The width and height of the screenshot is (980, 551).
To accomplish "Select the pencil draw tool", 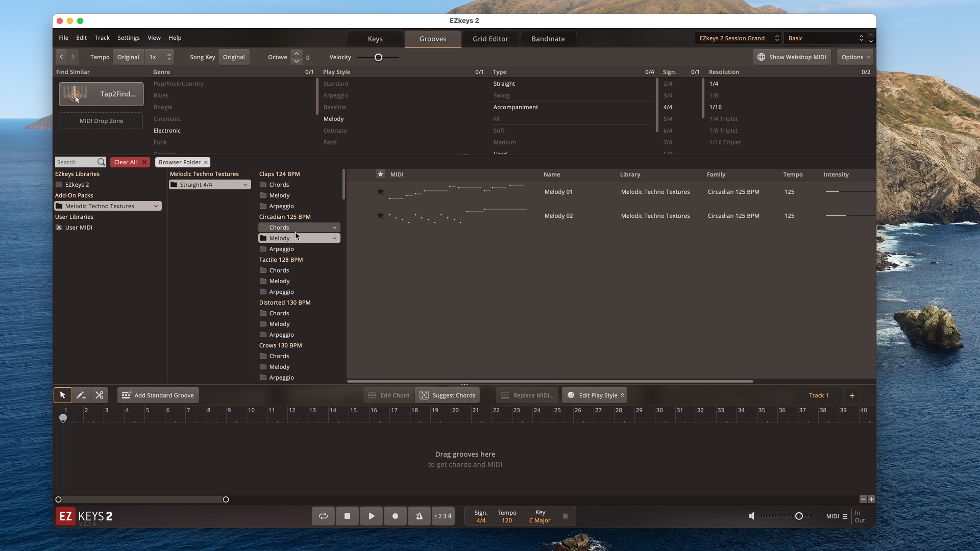I will (81, 395).
